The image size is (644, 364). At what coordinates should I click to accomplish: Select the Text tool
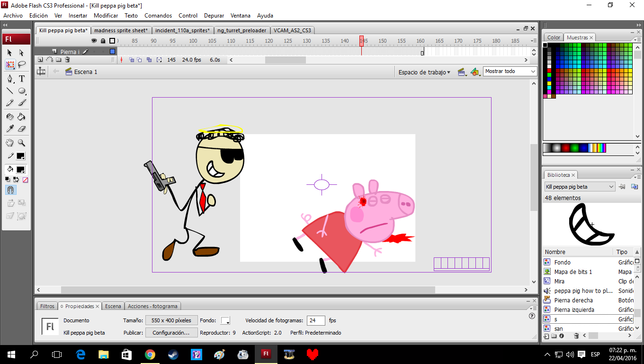21,79
